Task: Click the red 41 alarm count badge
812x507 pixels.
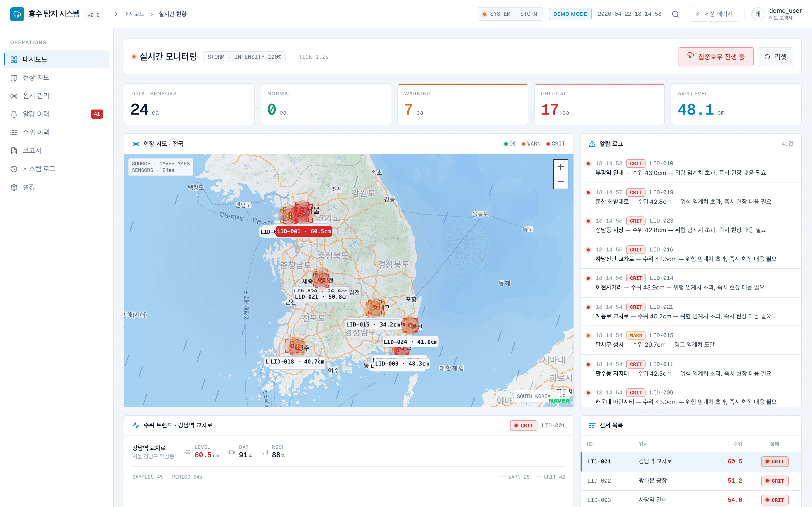Action: coord(97,114)
